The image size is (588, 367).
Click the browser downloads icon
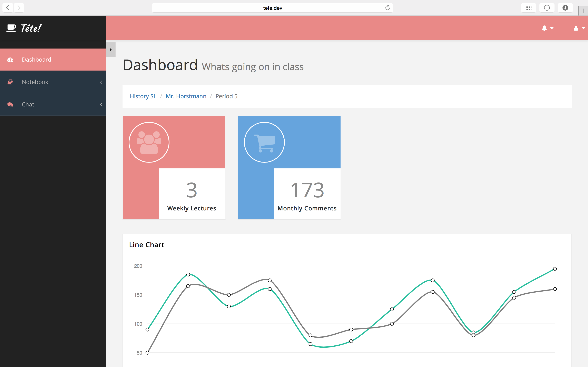565,8
